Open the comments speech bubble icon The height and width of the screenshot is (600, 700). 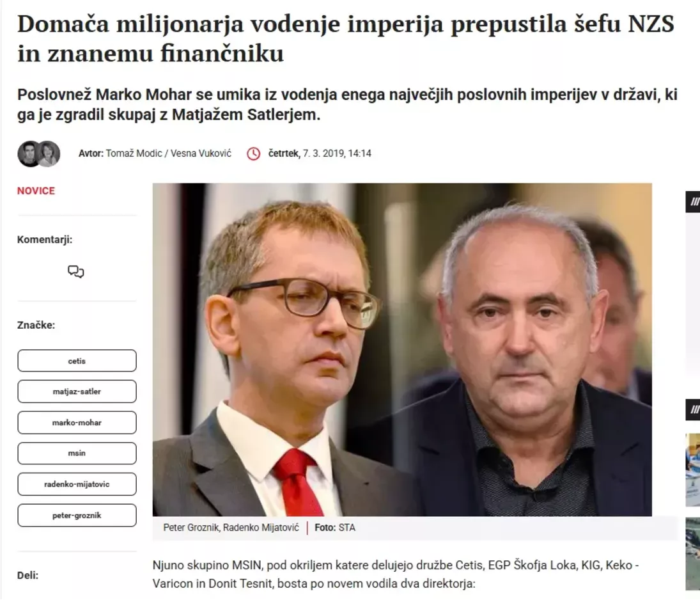(x=76, y=271)
